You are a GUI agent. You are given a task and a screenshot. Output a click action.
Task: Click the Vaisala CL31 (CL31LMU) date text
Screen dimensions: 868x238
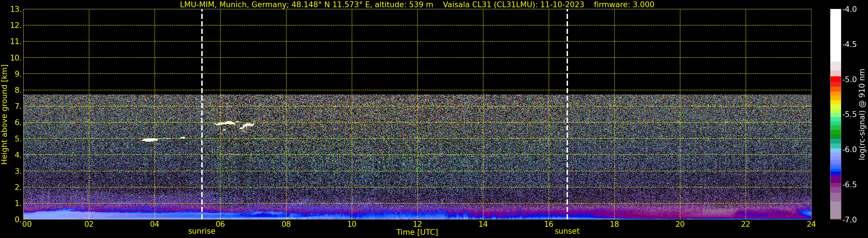[x=514, y=4]
